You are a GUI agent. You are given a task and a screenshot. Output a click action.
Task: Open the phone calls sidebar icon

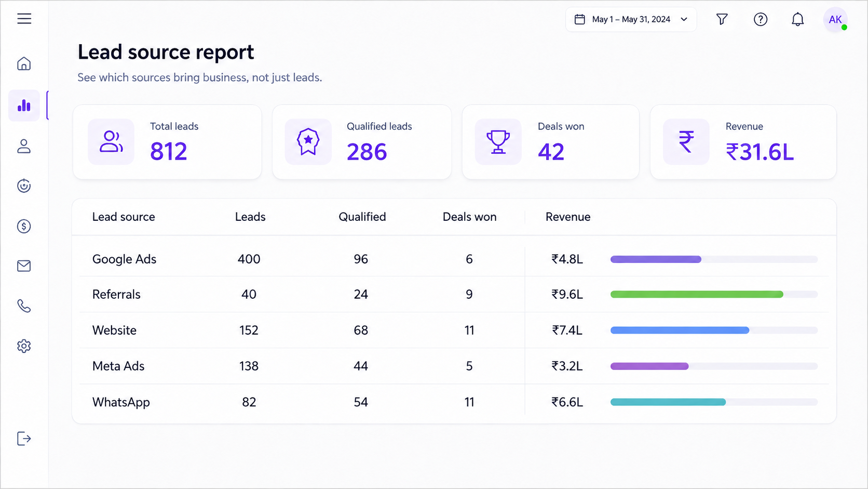pyautogui.click(x=24, y=306)
